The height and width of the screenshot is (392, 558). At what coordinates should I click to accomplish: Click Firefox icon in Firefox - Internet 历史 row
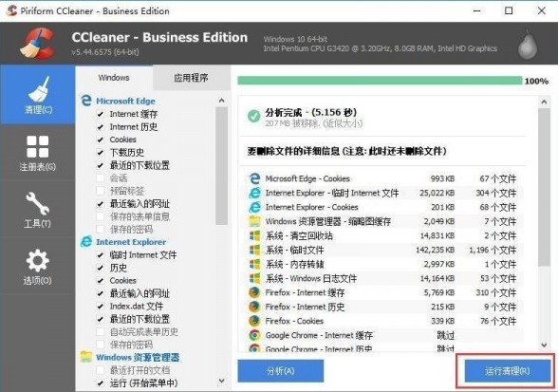[x=254, y=307]
